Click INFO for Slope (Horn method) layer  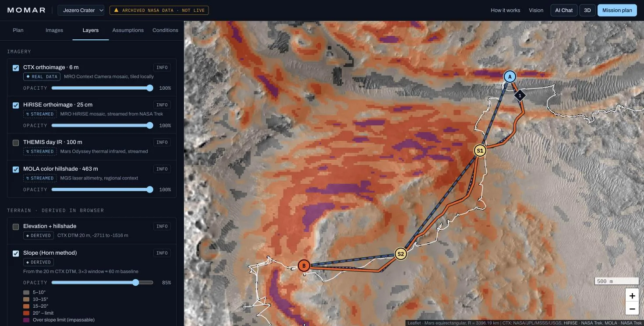(162, 253)
